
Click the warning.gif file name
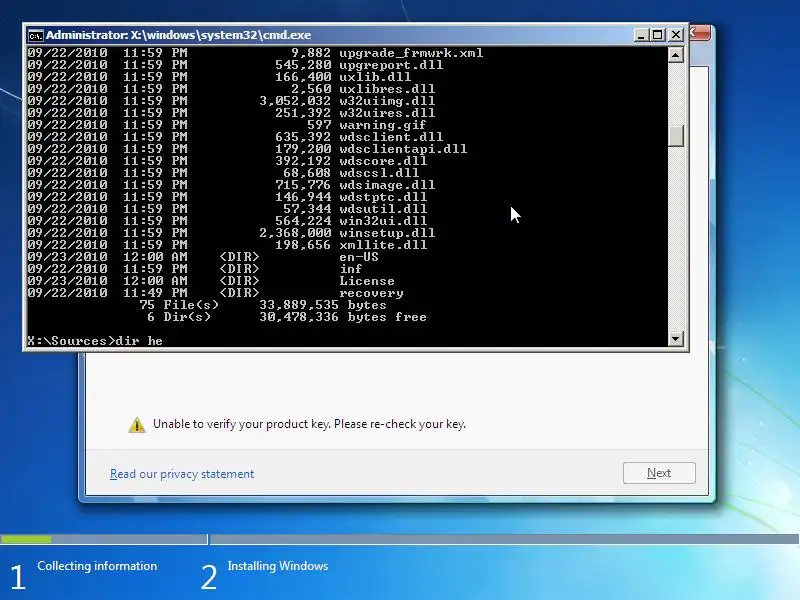pos(383,125)
